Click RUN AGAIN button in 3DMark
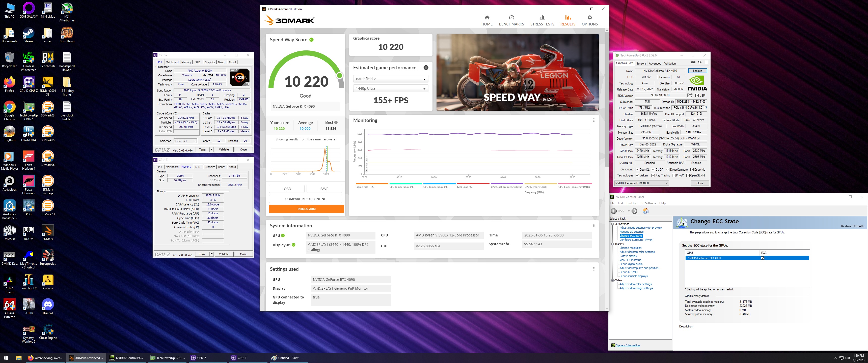 [x=306, y=209]
